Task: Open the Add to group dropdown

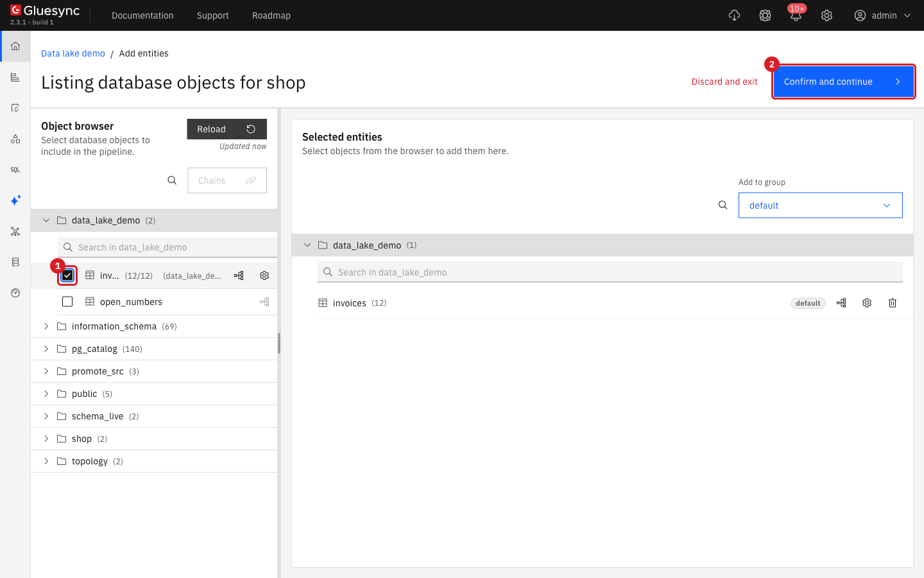Action: click(820, 206)
